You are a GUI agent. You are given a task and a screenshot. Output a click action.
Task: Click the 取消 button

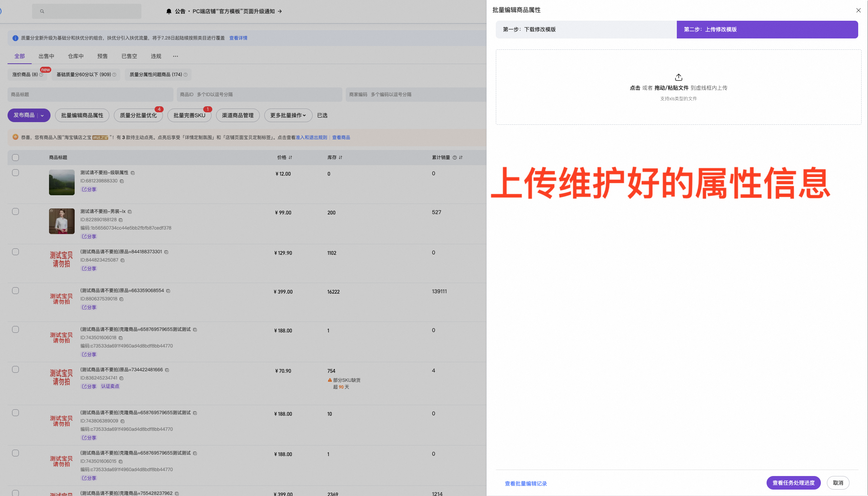pyautogui.click(x=838, y=483)
